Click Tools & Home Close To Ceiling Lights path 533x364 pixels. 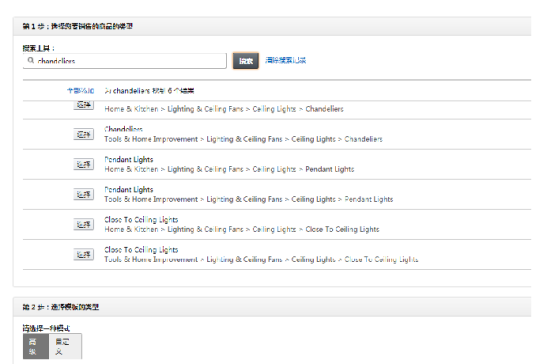pos(261,259)
